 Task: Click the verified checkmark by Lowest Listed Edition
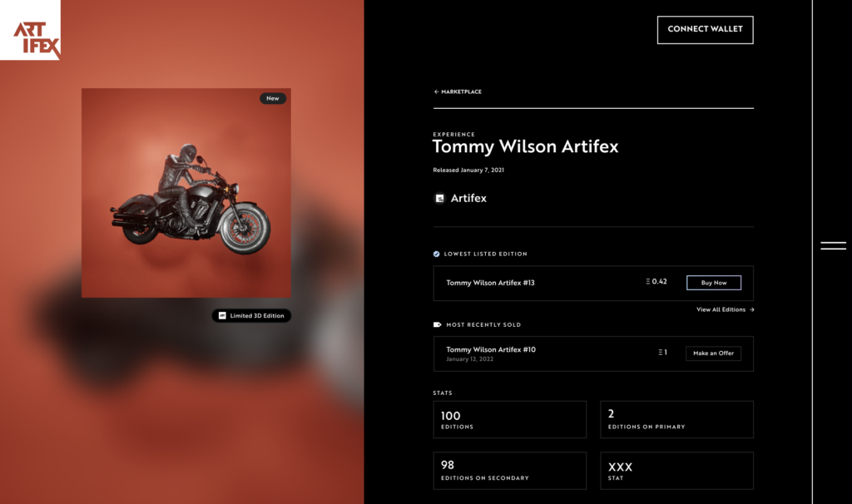click(436, 254)
